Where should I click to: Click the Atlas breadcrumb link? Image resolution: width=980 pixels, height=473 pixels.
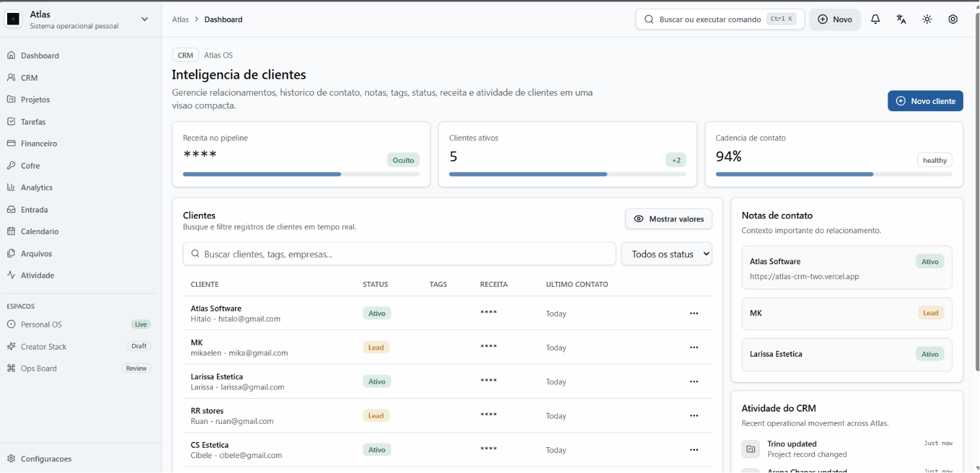pos(180,19)
